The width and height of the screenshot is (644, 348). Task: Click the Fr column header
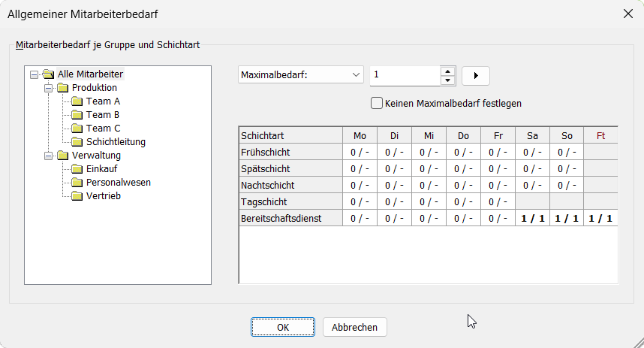[498, 135]
